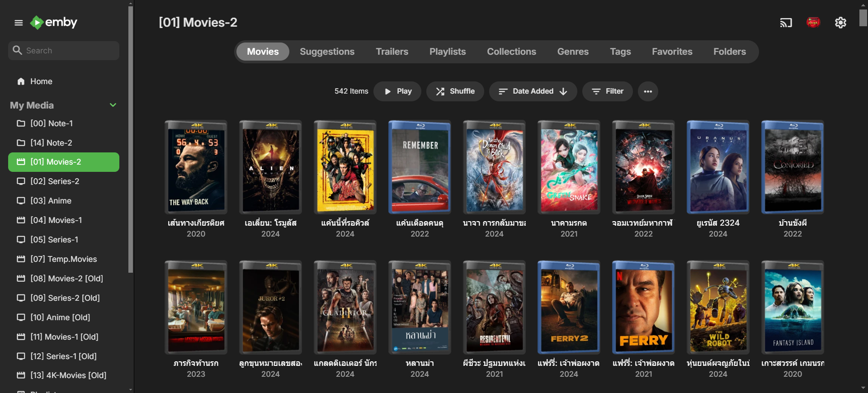Switch to the Suggestions tab
The image size is (868, 393).
click(x=327, y=52)
